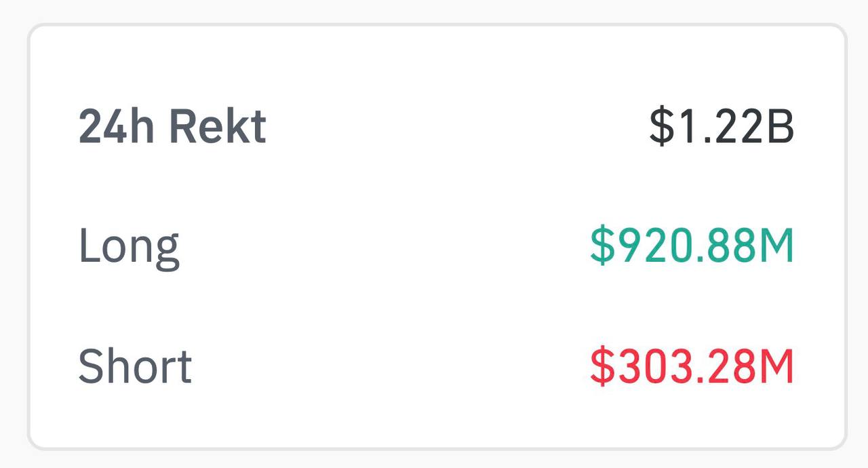The height and width of the screenshot is (468, 868).
Task: Click the dollar sign before 1.22B
Action: 662,127
